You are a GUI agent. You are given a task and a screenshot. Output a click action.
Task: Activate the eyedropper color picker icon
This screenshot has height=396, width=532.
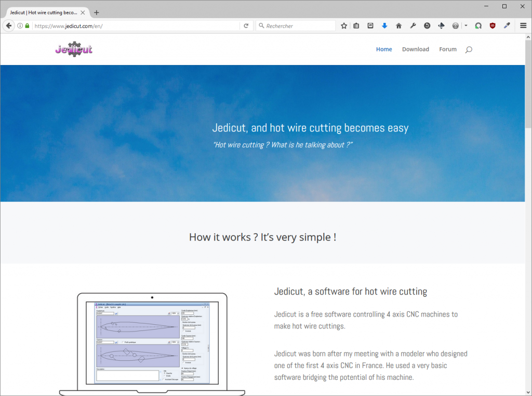507,26
